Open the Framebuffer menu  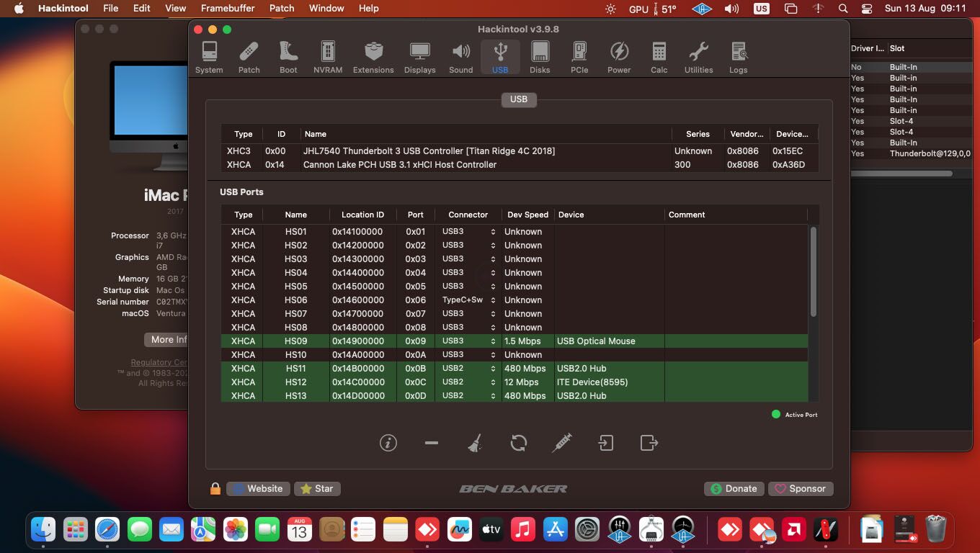(x=228, y=8)
